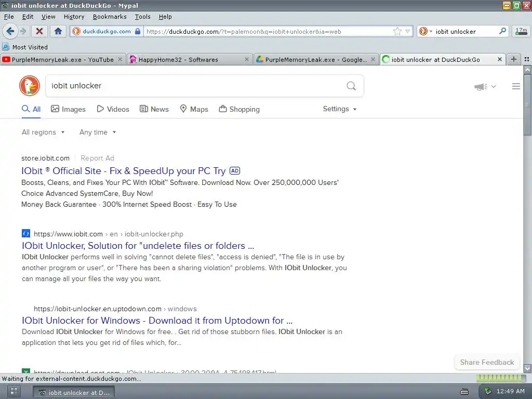Image resolution: width=532 pixels, height=399 pixels.
Task: Click the magnifier in the toolbar search box
Action: (503, 31)
